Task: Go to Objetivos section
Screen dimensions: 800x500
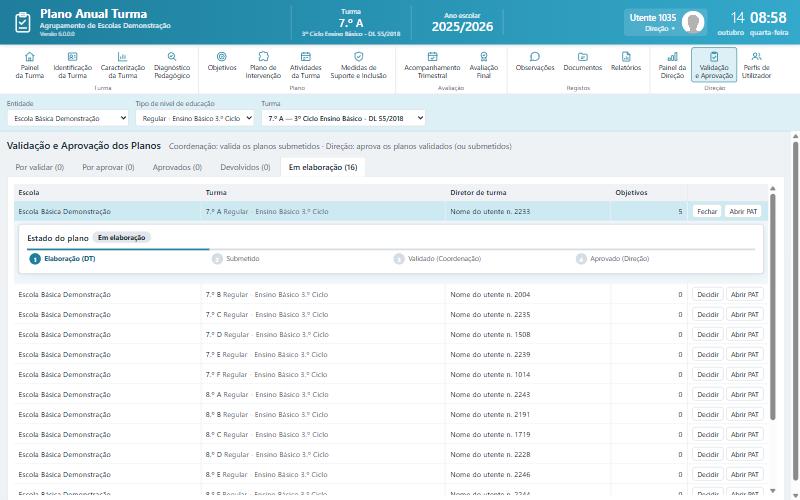Action: pos(222,62)
